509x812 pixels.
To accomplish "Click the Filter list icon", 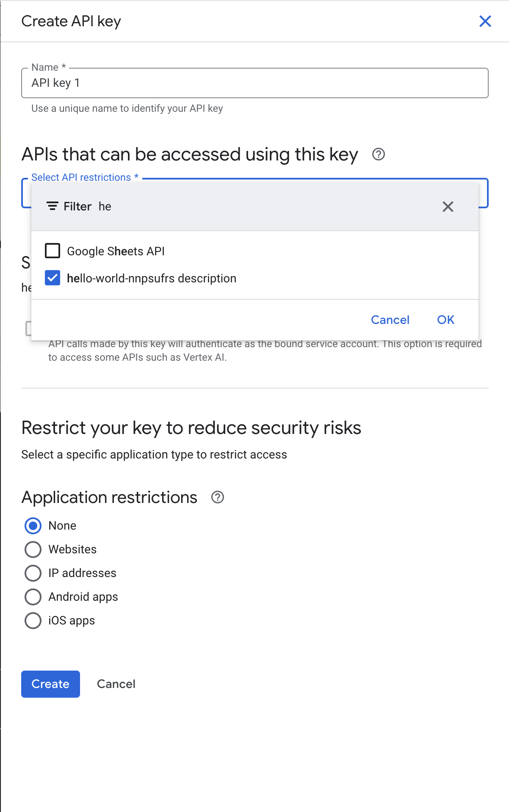I will click(x=53, y=206).
